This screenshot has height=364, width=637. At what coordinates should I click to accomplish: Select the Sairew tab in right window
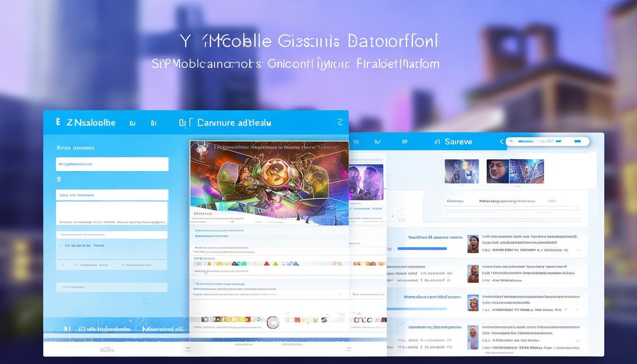(x=457, y=142)
